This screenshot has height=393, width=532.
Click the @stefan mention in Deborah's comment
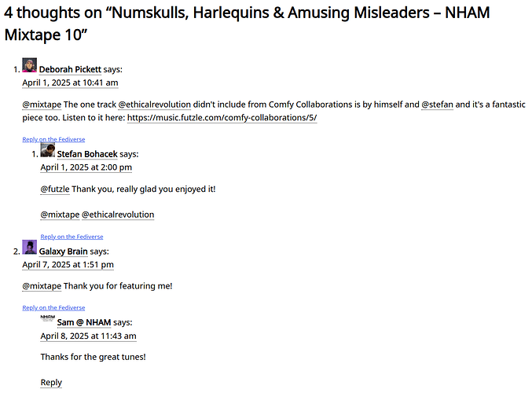(437, 105)
